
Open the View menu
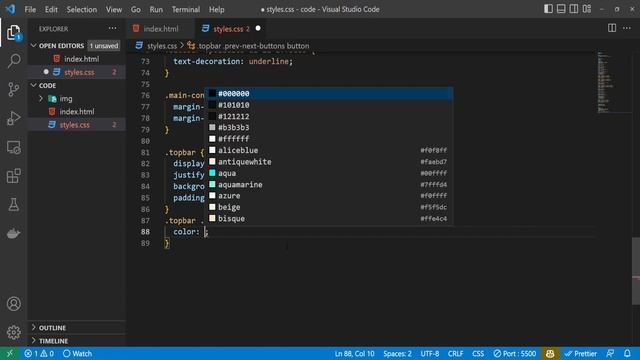coord(113,9)
